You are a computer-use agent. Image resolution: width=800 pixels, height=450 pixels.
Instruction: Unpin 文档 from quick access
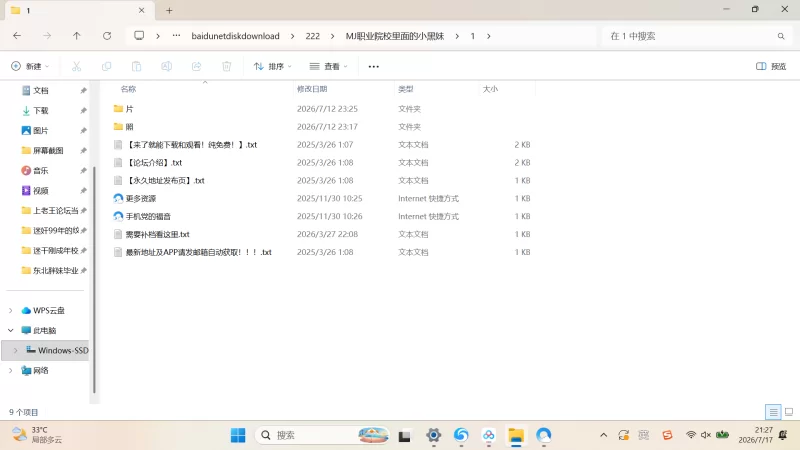tap(83, 90)
